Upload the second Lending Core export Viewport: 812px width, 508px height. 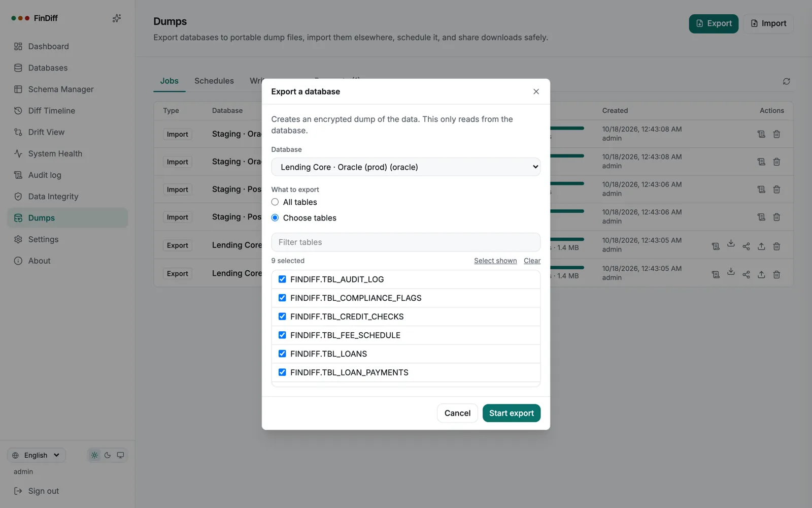[761, 275]
